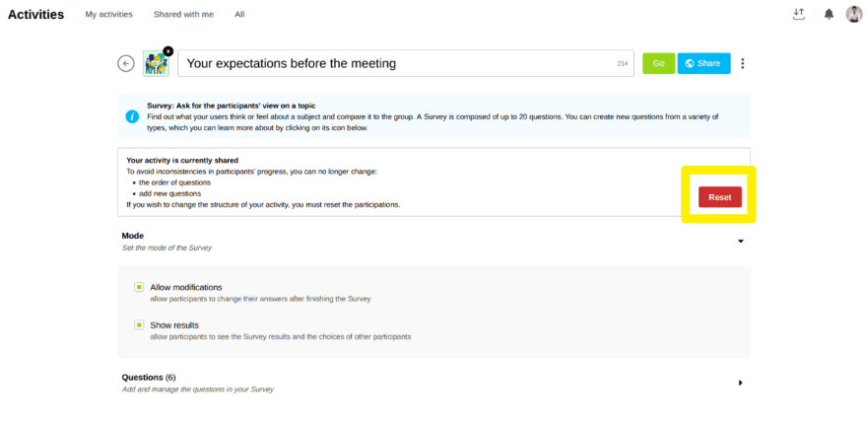Open the user profile avatar

coord(854,14)
